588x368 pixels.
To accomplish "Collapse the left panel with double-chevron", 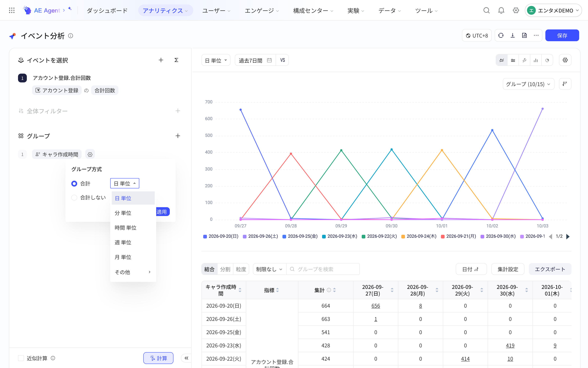I will (x=186, y=358).
